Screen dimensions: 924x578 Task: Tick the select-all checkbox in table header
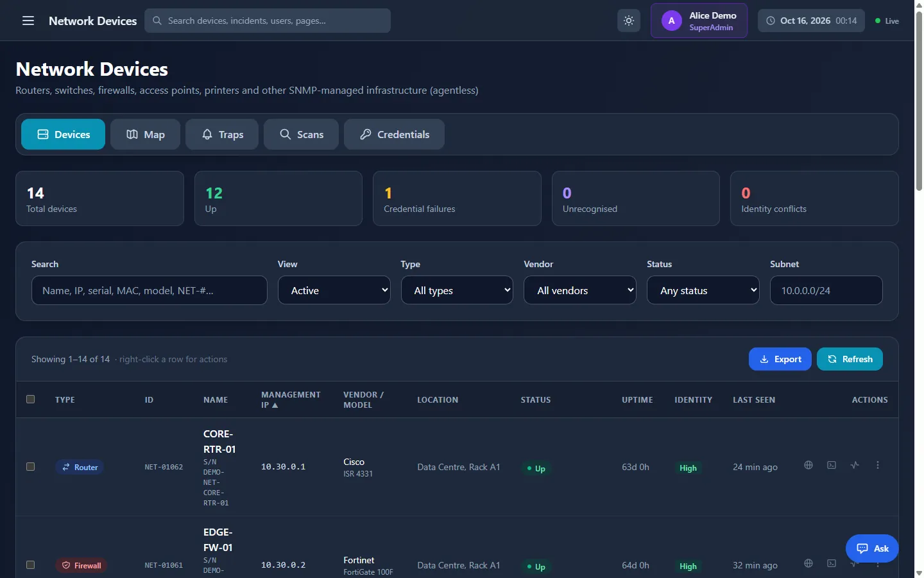[30, 399]
